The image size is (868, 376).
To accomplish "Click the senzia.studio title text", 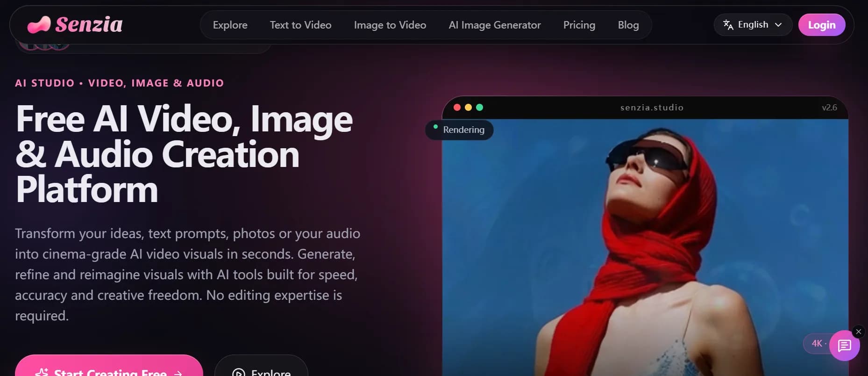I will pyautogui.click(x=652, y=108).
